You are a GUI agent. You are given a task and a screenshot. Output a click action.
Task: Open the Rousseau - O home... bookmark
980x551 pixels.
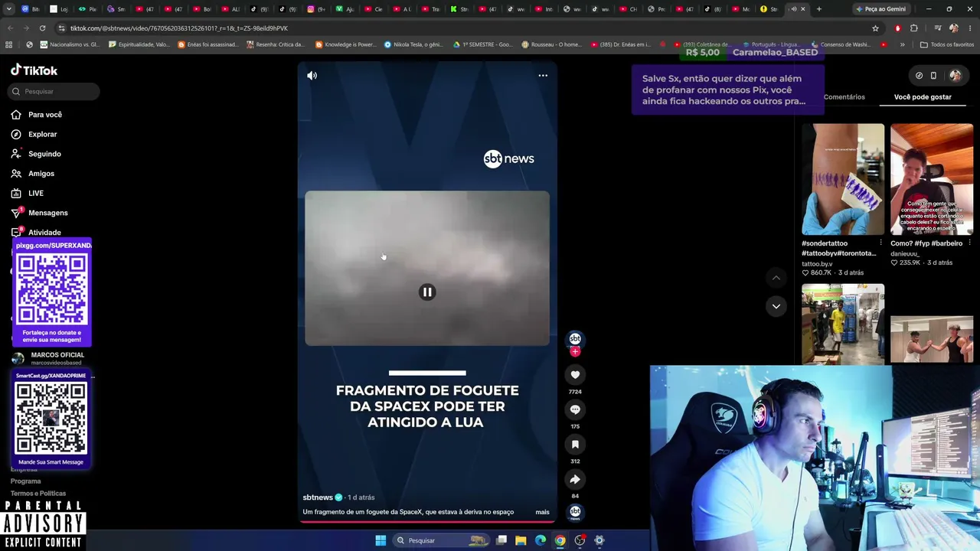tap(551, 44)
